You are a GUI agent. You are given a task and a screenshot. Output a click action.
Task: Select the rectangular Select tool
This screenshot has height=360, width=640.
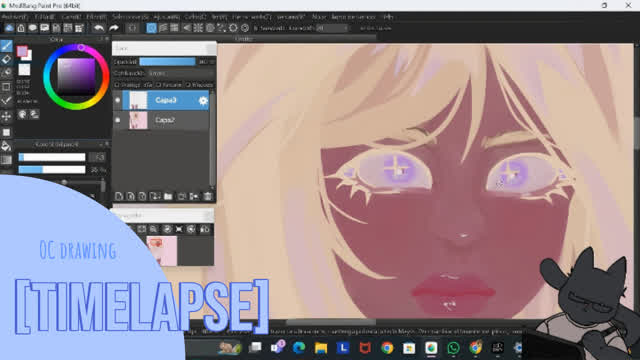pyautogui.click(x=6, y=87)
